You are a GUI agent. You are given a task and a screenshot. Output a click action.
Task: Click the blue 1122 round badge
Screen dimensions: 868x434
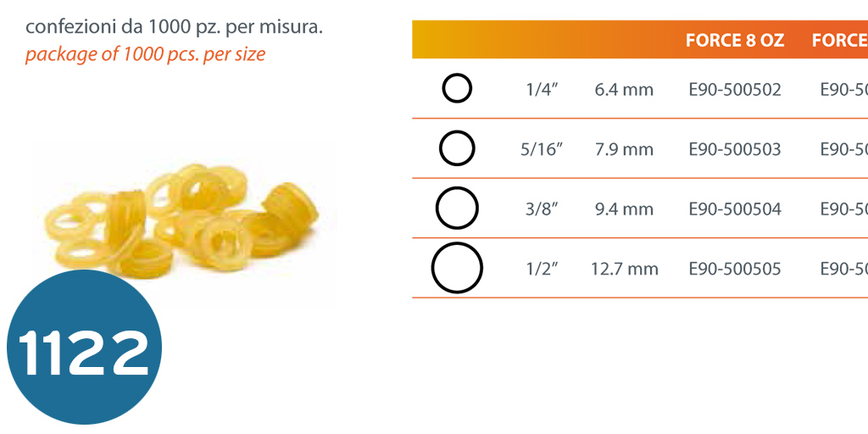tap(84, 348)
